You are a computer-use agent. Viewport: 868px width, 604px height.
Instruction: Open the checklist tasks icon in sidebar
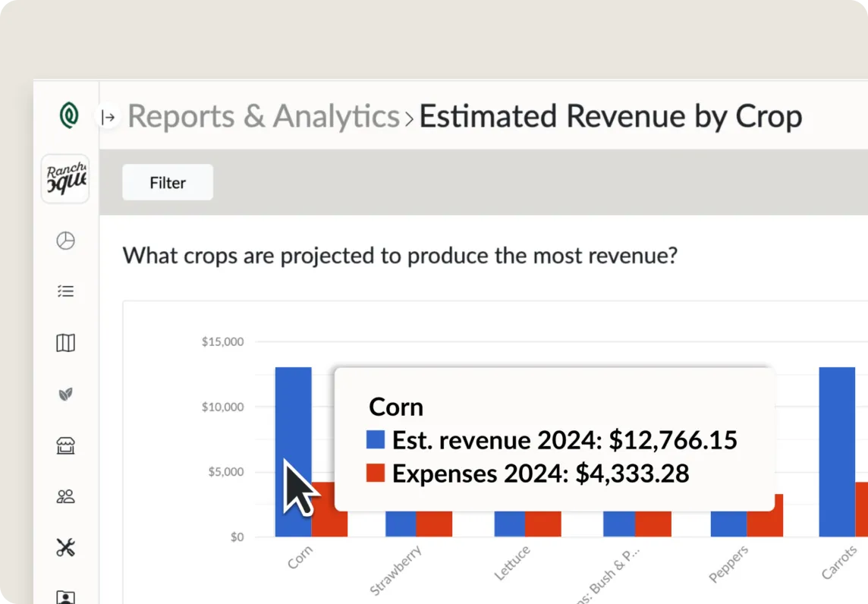pos(66,291)
